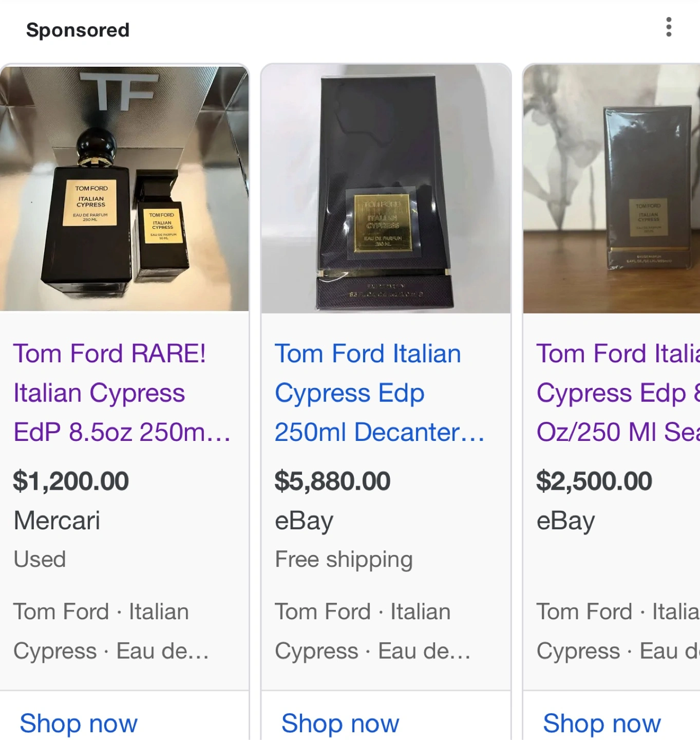
Task: Click the eBay seller under $2,500.00
Action: pos(565,521)
